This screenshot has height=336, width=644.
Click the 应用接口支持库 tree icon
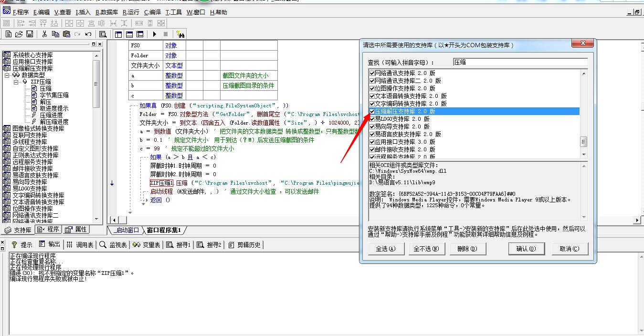[7, 62]
